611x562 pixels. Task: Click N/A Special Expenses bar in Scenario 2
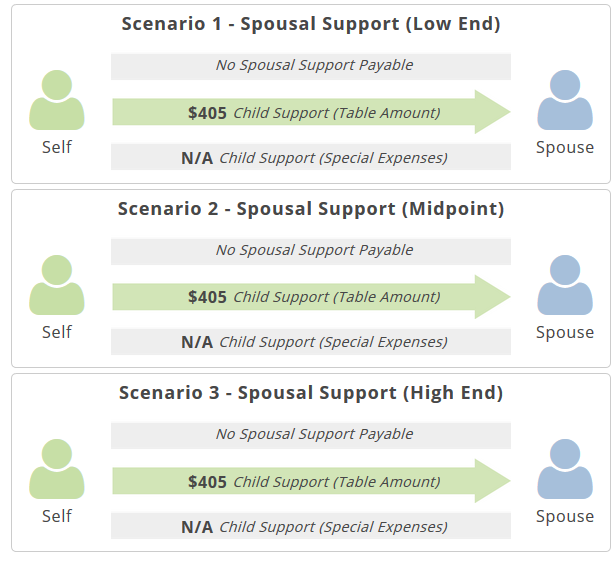coord(311,342)
